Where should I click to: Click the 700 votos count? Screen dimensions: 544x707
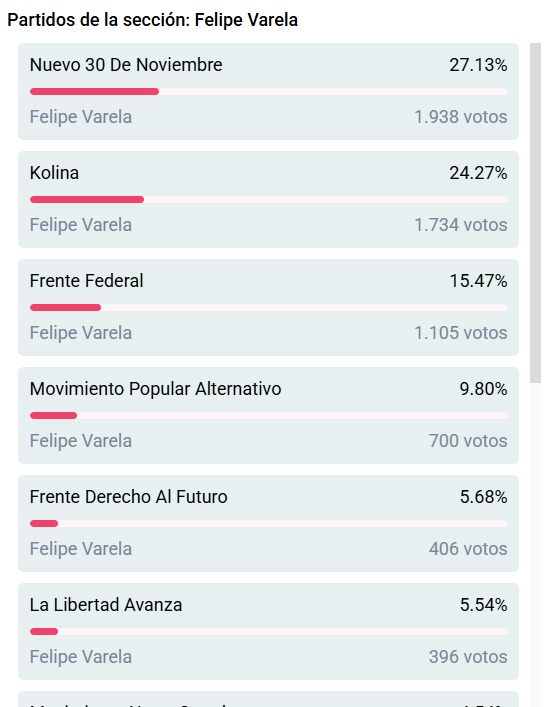click(468, 441)
